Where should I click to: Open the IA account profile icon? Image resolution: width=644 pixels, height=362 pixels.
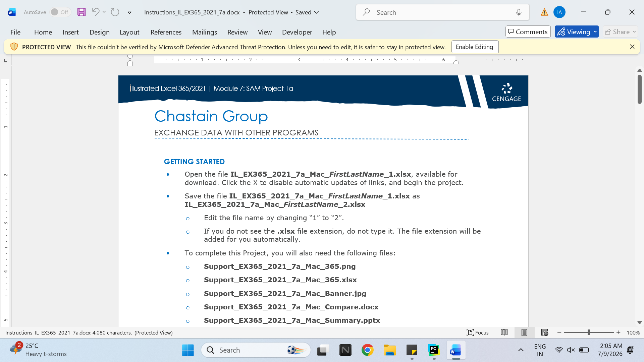click(559, 12)
